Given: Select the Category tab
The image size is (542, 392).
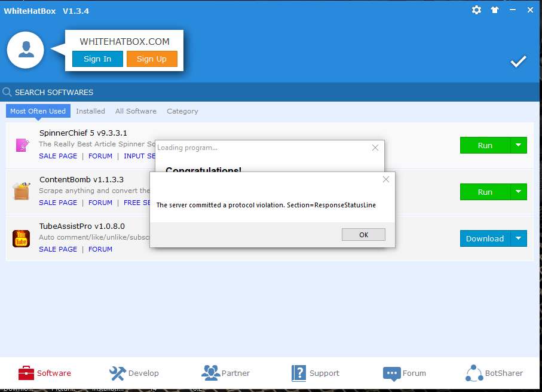Looking at the screenshot, I should [x=182, y=111].
